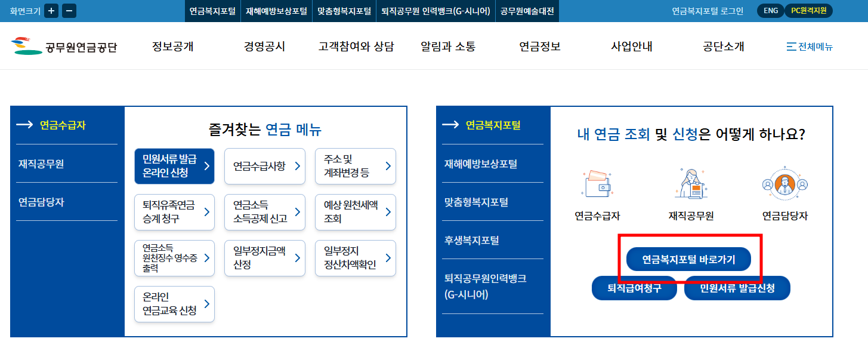Click the 연금수급자 wallet icon
This screenshot has height=360, width=868.
coord(597,184)
